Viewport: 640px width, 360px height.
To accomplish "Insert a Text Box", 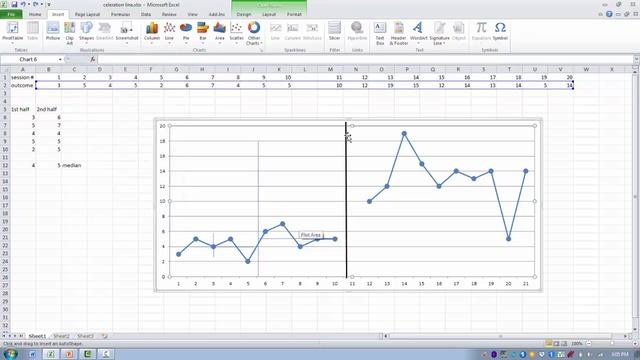I will [380, 33].
